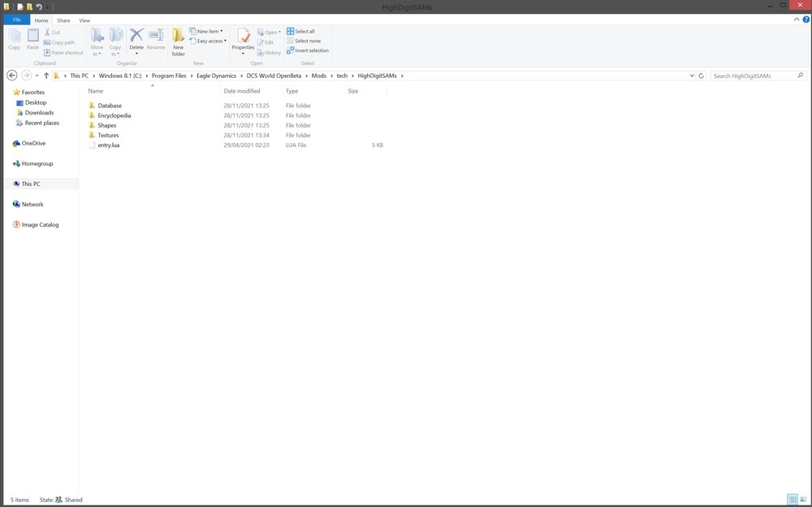Select the entry.lua file
This screenshot has height=507, width=812.
pos(108,145)
